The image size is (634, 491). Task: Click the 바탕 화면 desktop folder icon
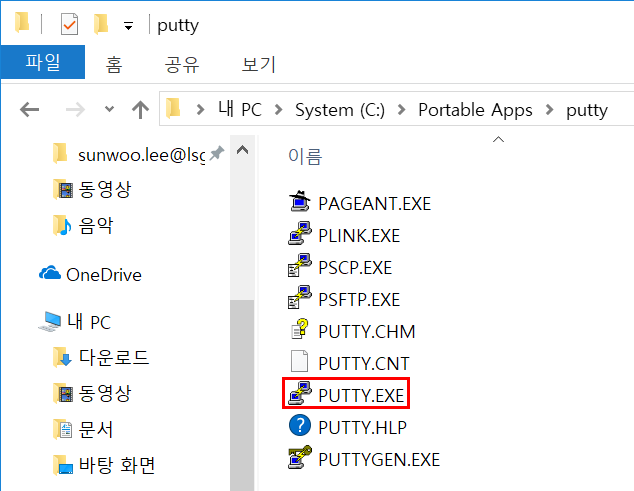click(x=62, y=465)
